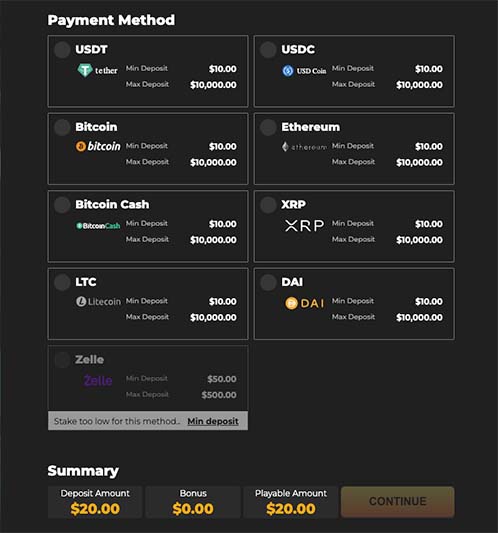Image resolution: width=498 pixels, height=533 pixels.
Task: Click the Litecoin logo
Action: [98, 302]
